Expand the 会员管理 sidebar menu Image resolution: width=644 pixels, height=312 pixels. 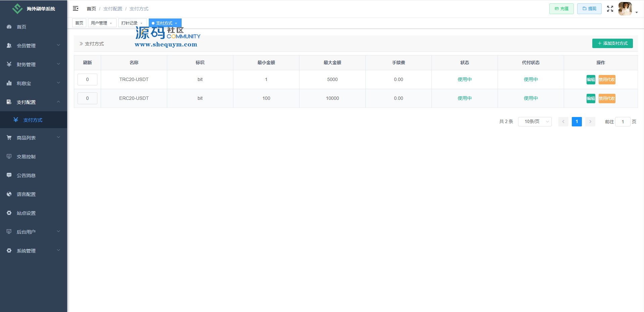(34, 45)
